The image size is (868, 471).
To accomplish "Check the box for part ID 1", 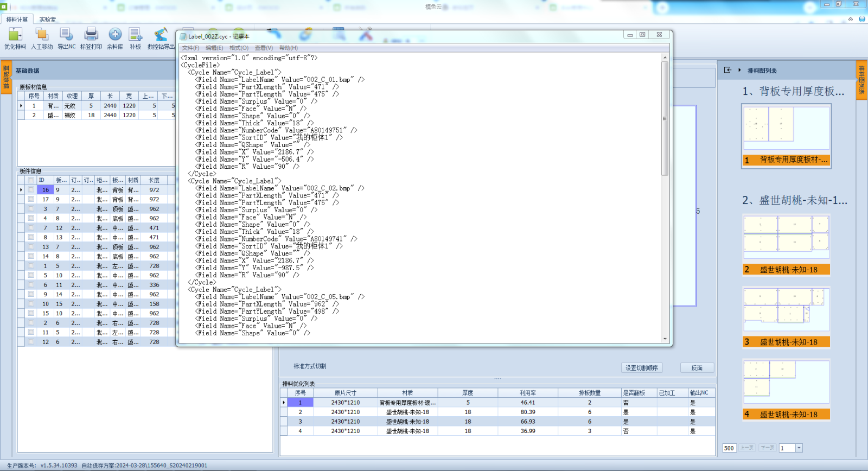I will (x=31, y=266).
